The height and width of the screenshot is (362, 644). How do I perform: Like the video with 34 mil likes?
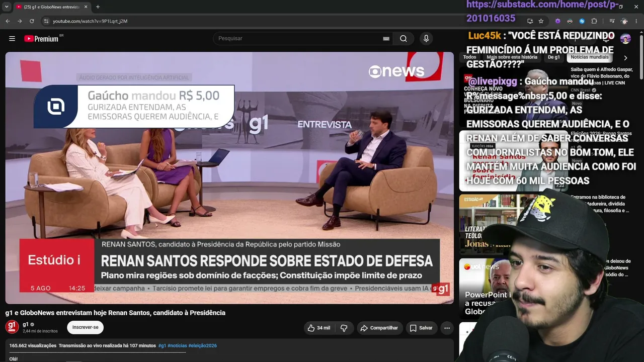(x=319, y=328)
